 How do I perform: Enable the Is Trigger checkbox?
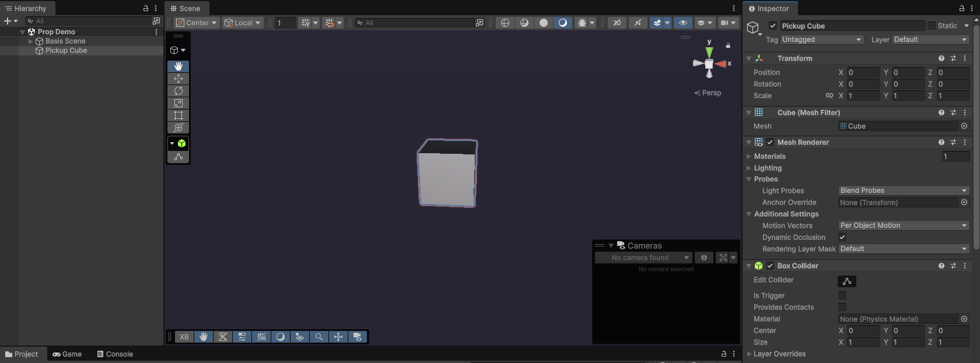pos(842,295)
